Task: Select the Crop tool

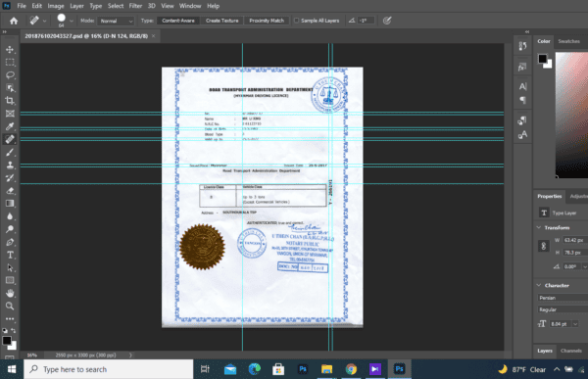Action: pyautogui.click(x=10, y=101)
